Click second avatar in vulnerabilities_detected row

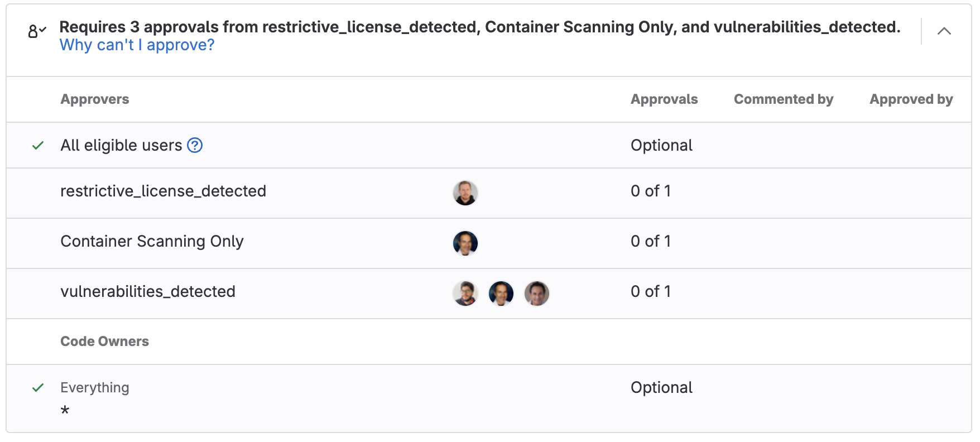(501, 294)
